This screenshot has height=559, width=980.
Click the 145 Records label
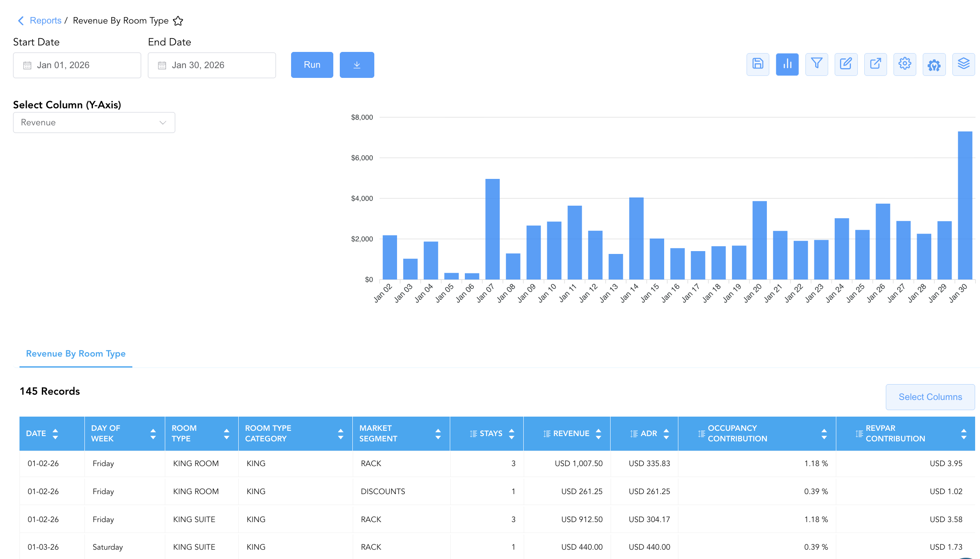tap(50, 391)
